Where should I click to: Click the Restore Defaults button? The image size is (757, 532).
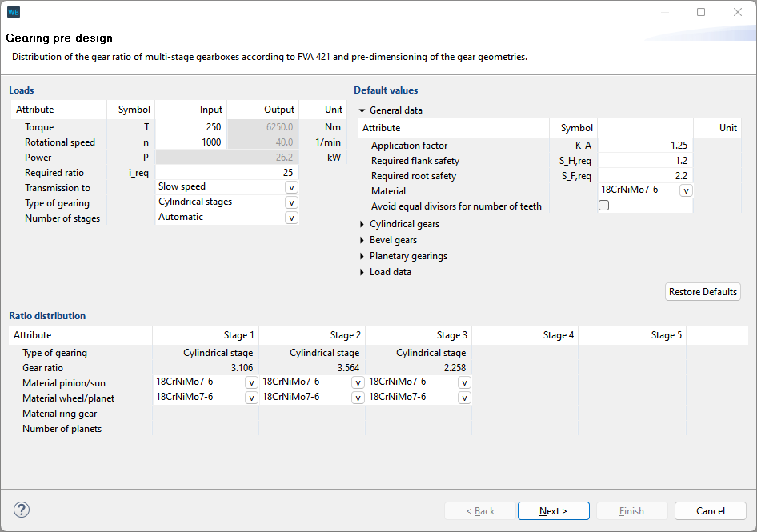[x=703, y=292]
